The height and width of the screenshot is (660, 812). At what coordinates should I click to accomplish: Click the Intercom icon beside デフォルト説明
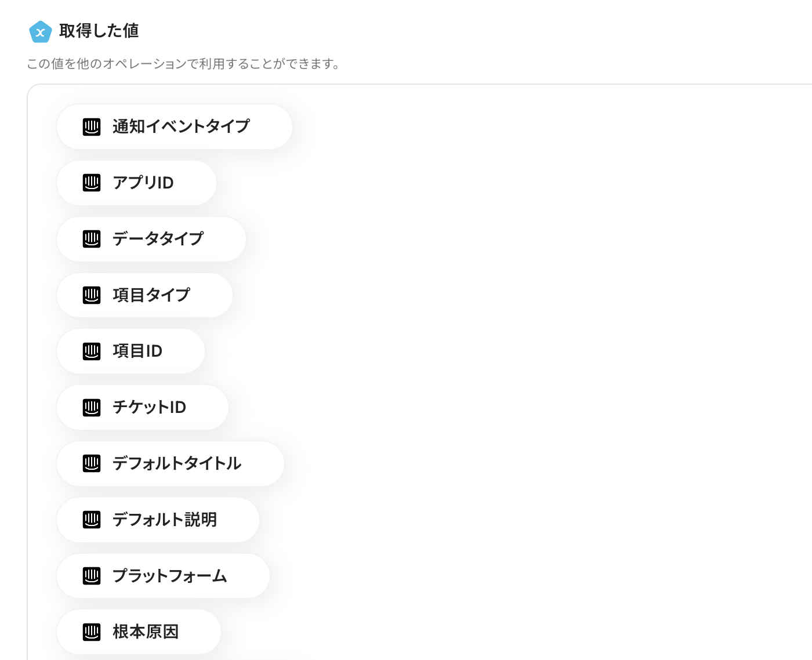92,520
